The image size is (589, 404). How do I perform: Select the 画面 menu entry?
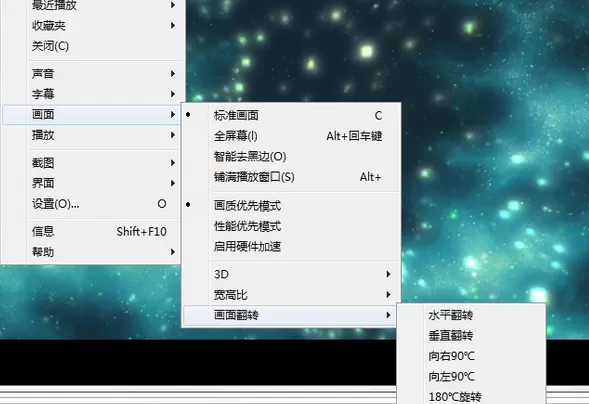pyautogui.click(x=92, y=115)
